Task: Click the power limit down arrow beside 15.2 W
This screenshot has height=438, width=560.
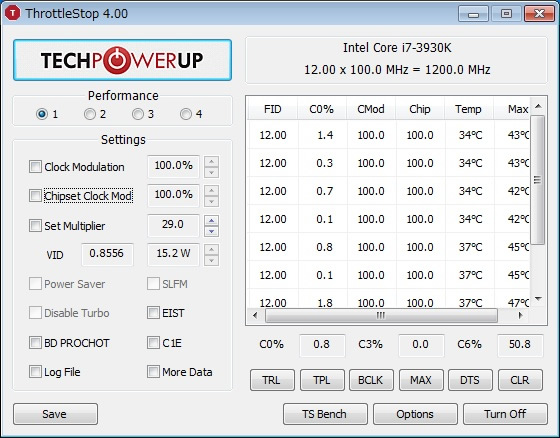Action: [211, 261]
